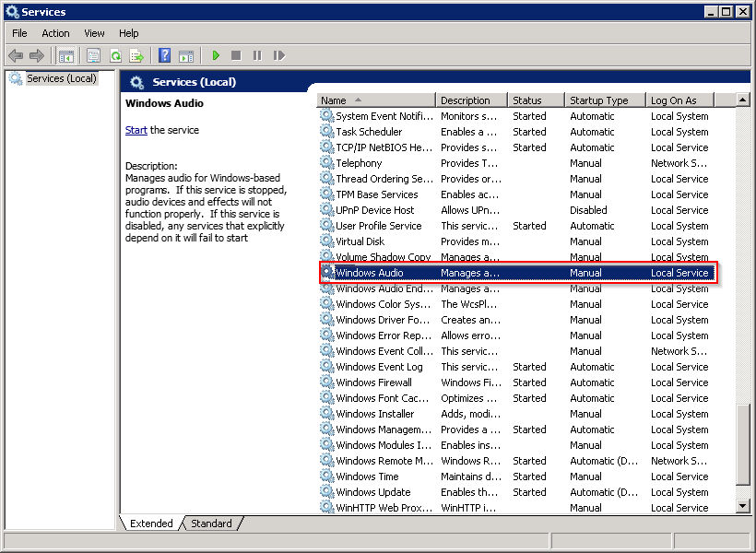The height and width of the screenshot is (553, 756).
Task: Click the Disabled startup type cell
Action: (x=588, y=210)
